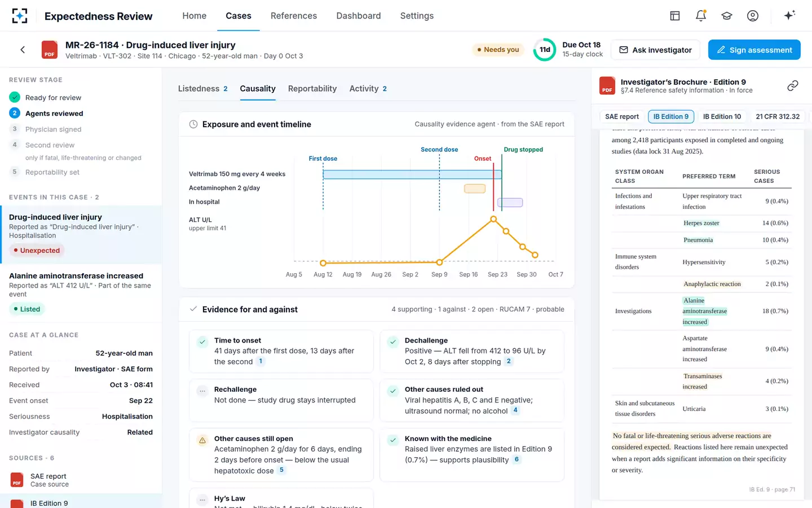
Task: Open the Time to onset evidence card
Action: 281,351
